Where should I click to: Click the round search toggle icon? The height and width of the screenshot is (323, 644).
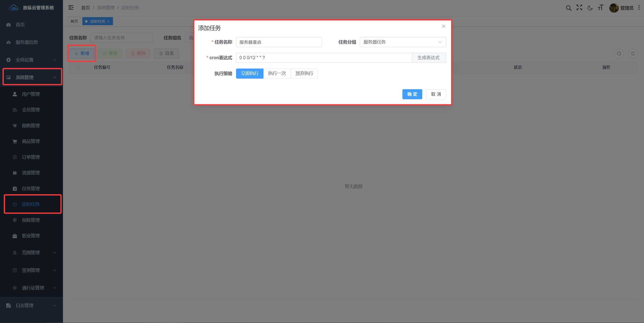(x=619, y=53)
